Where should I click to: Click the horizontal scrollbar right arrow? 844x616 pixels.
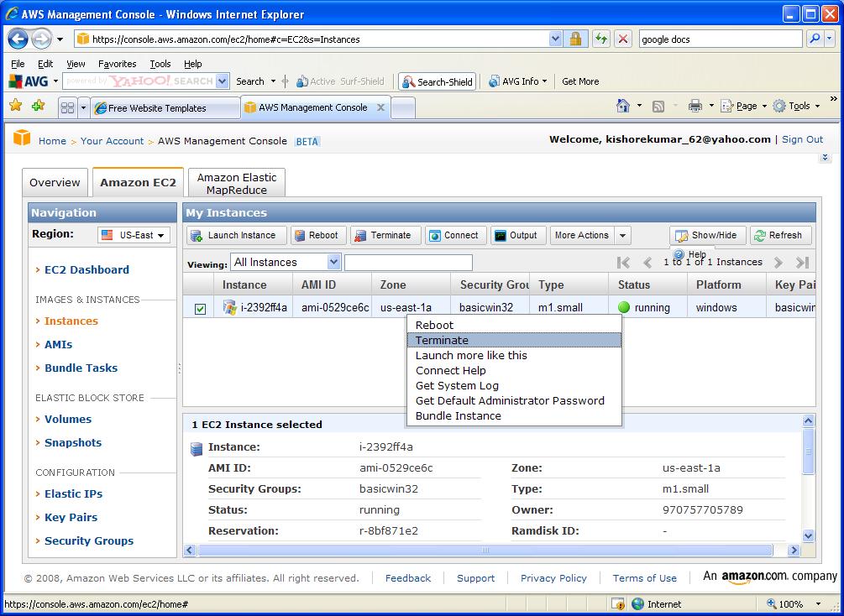[794, 550]
